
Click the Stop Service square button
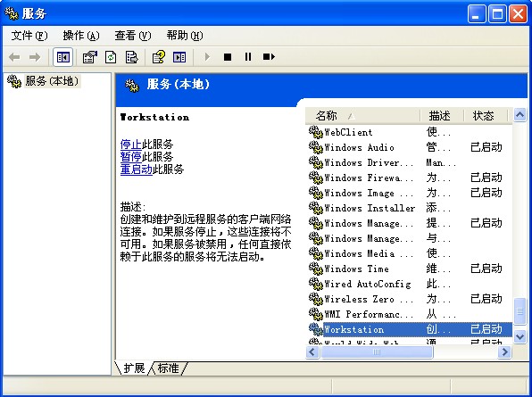[x=228, y=57]
